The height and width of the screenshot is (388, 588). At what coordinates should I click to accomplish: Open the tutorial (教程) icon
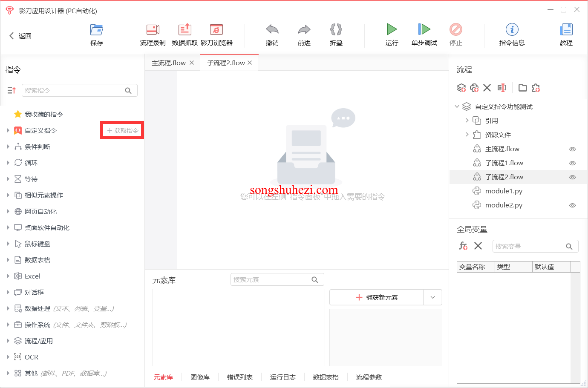pos(566,34)
